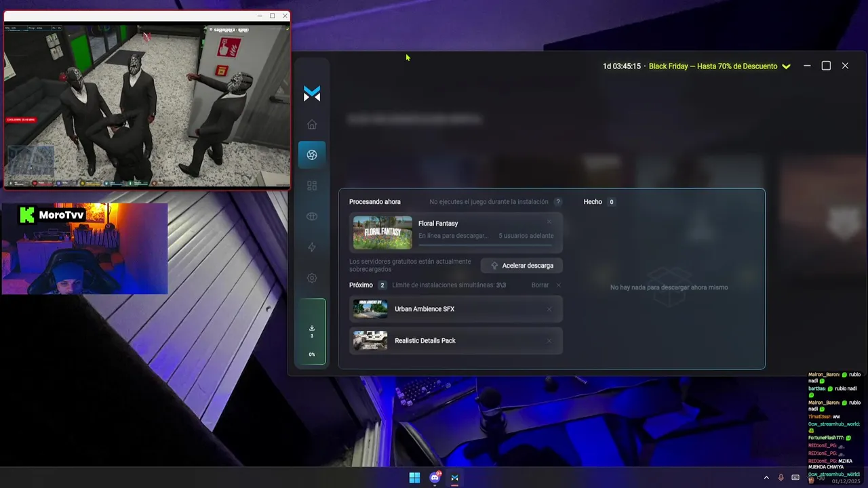Open launcher settings gear icon
The height and width of the screenshot is (488, 868).
312,278
